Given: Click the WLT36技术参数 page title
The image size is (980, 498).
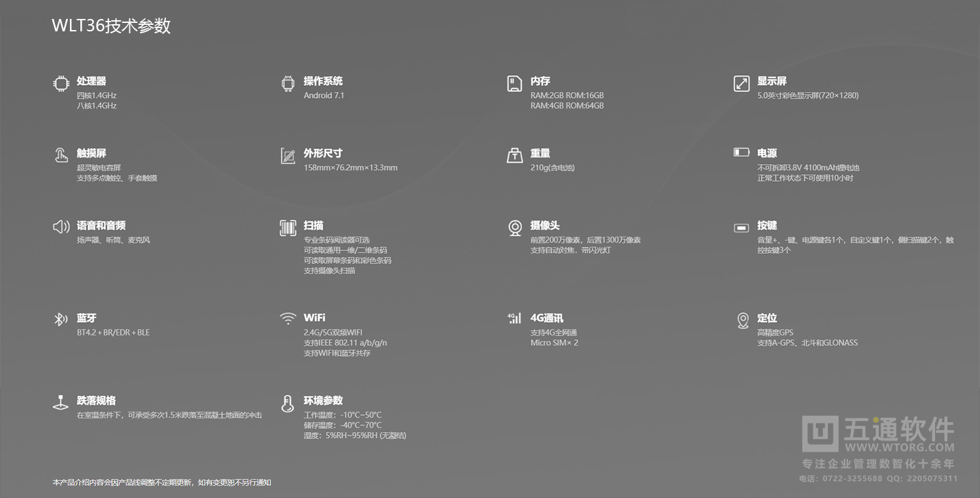Looking at the screenshot, I should pos(112,25).
